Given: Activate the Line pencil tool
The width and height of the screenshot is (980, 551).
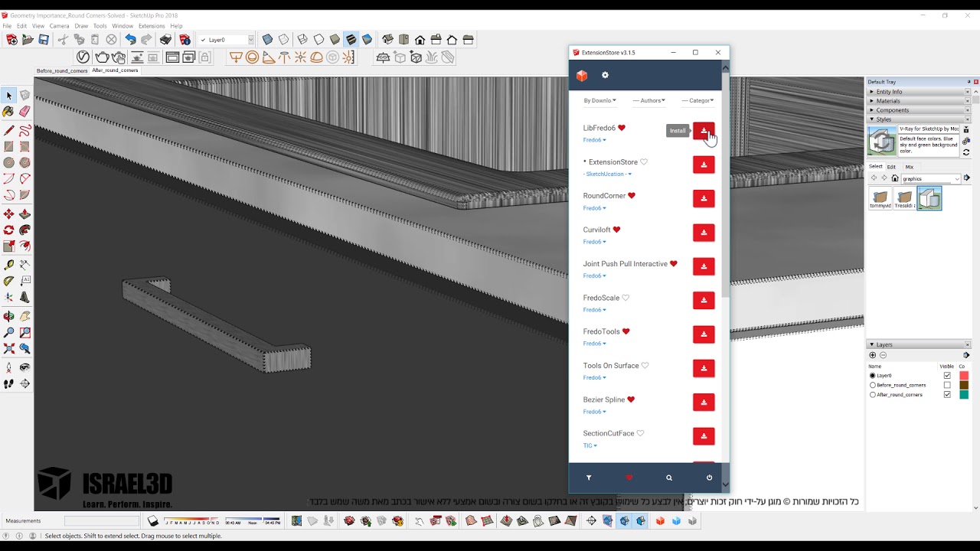Looking at the screenshot, I should (9, 130).
